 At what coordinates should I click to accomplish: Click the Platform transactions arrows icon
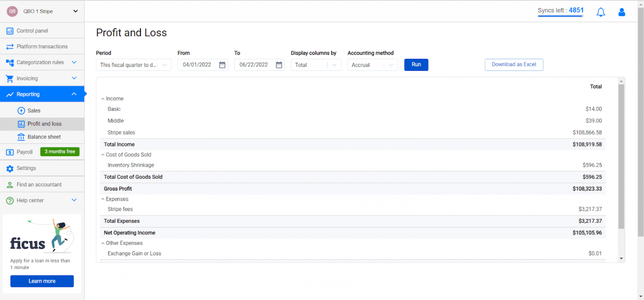[10, 47]
